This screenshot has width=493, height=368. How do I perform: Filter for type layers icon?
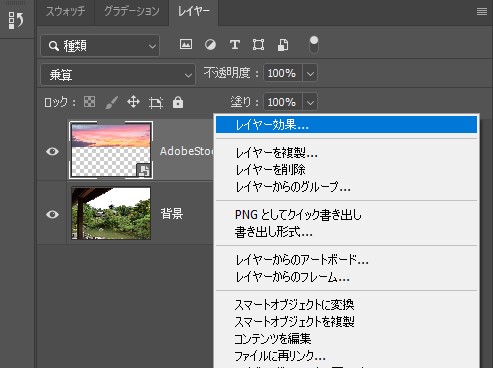(x=235, y=44)
